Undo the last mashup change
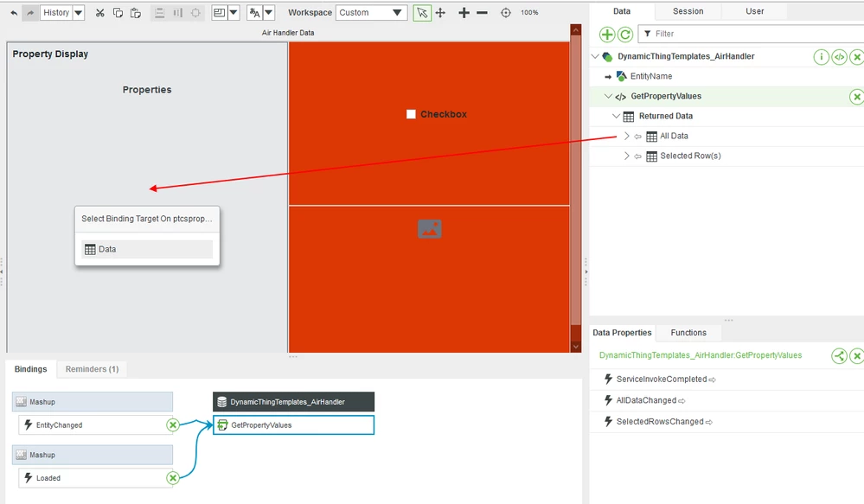Viewport: 864px width, 504px height. pos(14,13)
